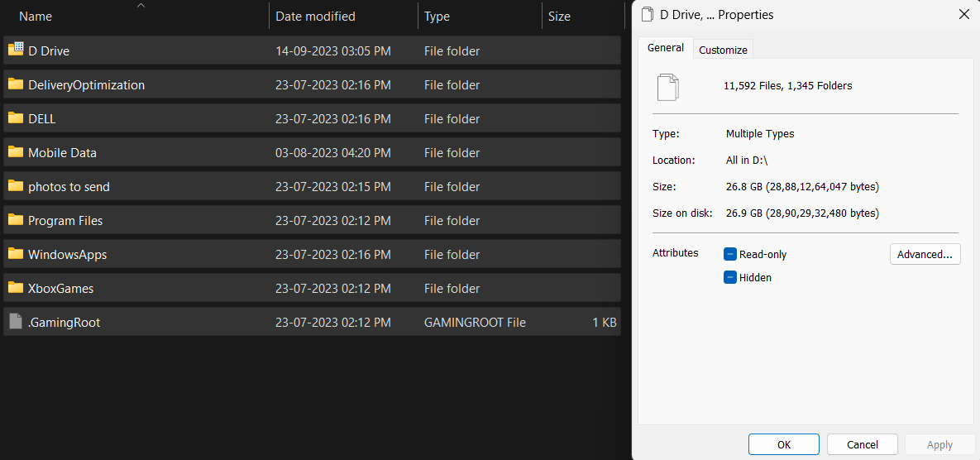Sort files by the Name column
This screenshot has width=980, height=460.
point(36,17)
